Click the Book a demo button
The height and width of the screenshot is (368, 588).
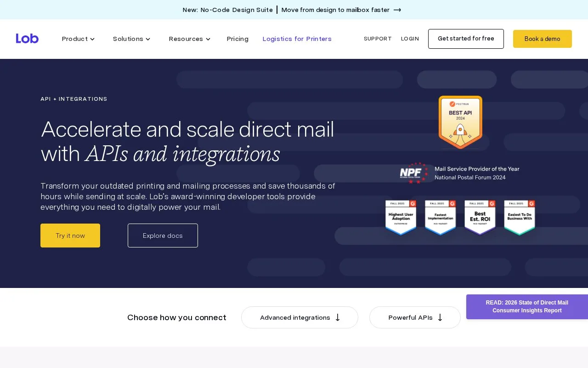pyautogui.click(x=543, y=39)
